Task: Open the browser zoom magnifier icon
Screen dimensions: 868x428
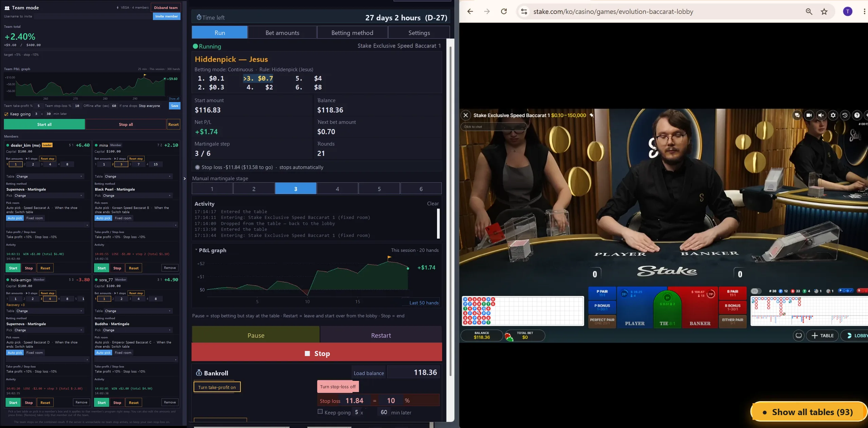Action: tap(809, 12)
